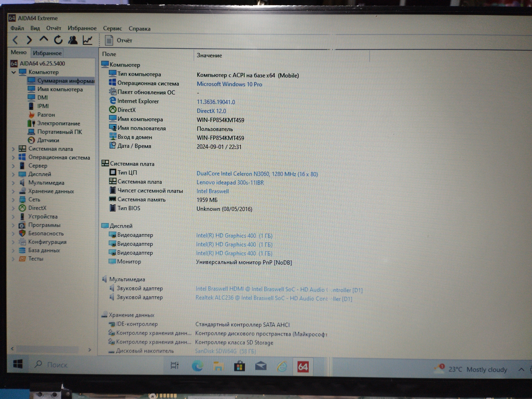Open the 11.3636.19041.0 Internet Explorer link
The height and width of the screenshot is (399, 532).
(216, 102)
